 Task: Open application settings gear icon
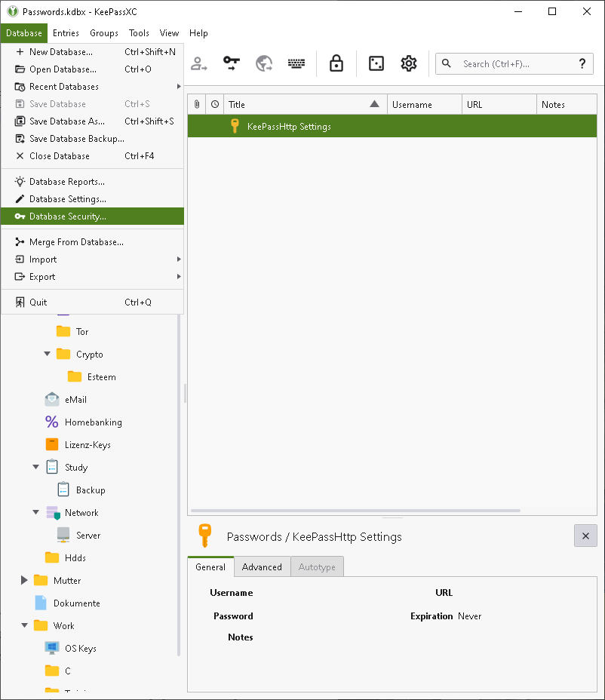[x=409, y=63]
